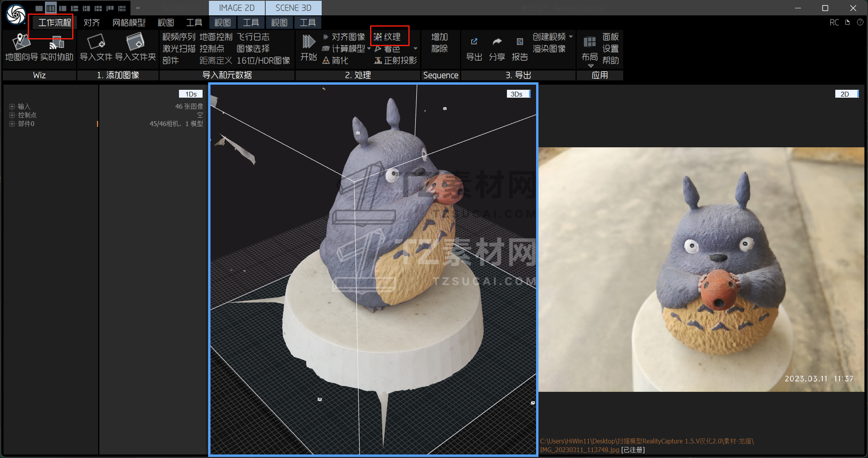
Task: Click the 部件 ribbon button
Action: pyautogui.click(x=170, y=61)
